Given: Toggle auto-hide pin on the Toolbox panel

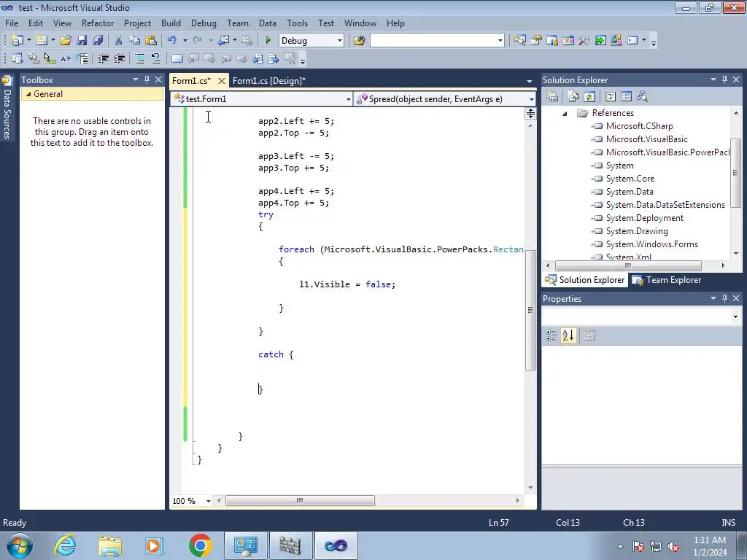Looking at the screenshot, I should coord(147,79).
